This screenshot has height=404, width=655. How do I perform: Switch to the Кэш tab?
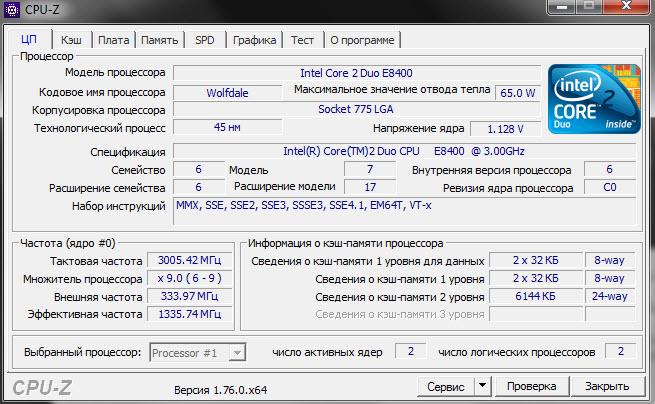tap(71, 40)
